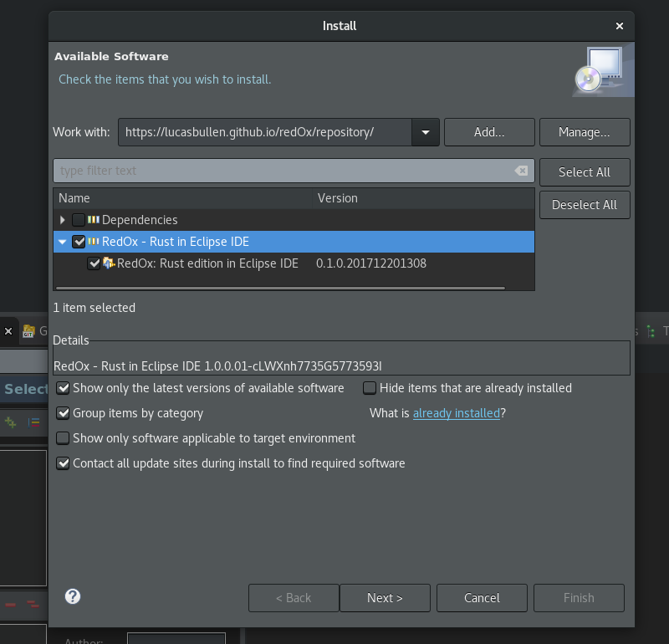This screenshot has height=644, width=669.
Task: Click the disabled < Back button
Action: tap(294, 598)
